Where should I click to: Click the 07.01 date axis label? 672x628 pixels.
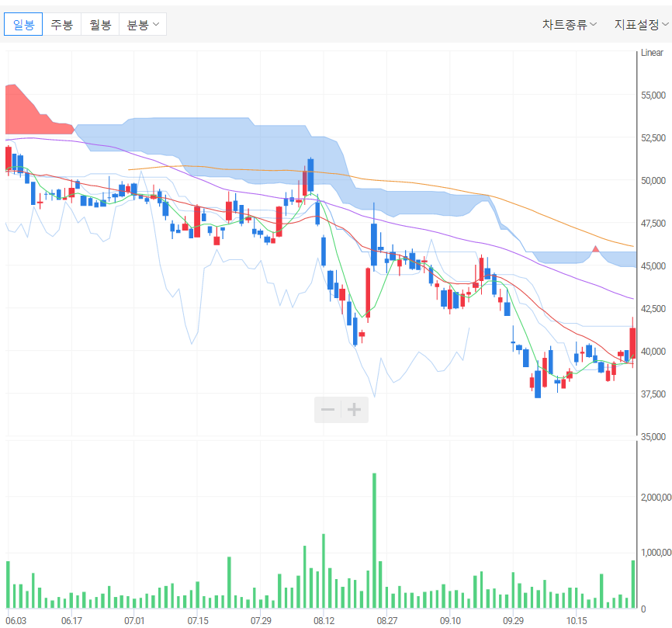point(134,621)
